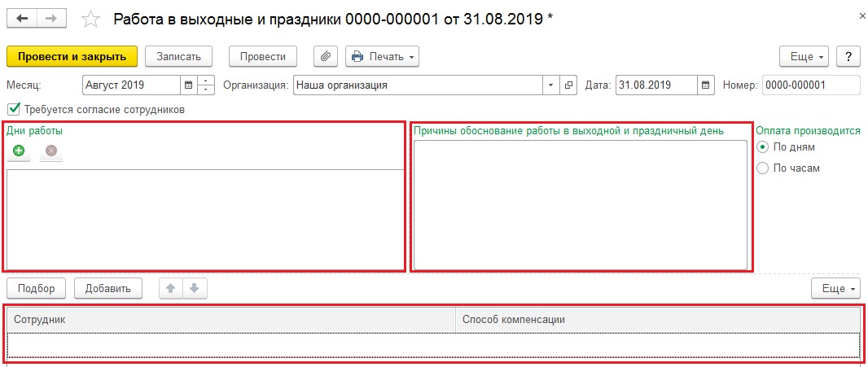
Task: Select the По часам payment option
Action: tap(762, 168)
